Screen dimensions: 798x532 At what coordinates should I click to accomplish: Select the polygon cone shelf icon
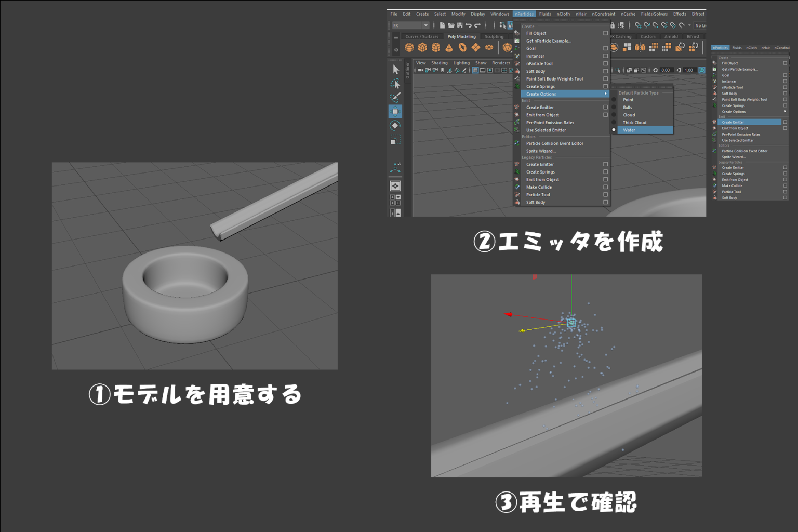pyautogui.click(x=449, y=47)
